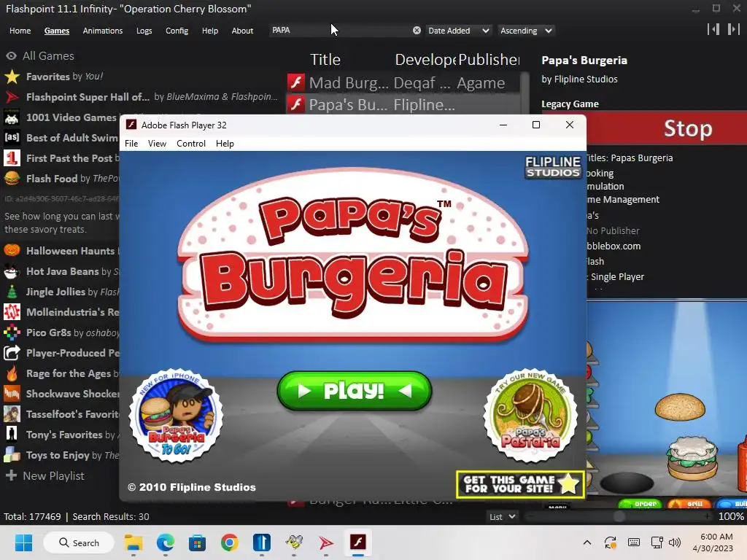
Task: Click the Halloween Haunts pumpkin icon
Action: pyautogui.click(x=12, y=251)
